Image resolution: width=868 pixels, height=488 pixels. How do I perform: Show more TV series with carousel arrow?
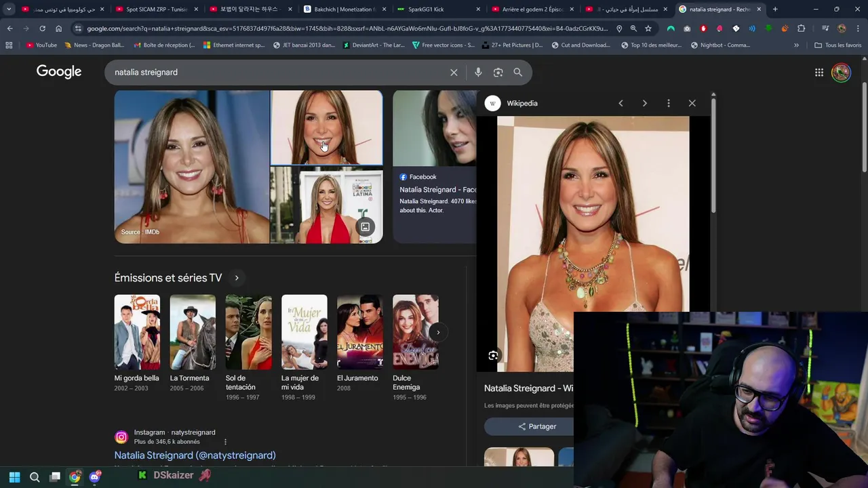click(438, 332)
